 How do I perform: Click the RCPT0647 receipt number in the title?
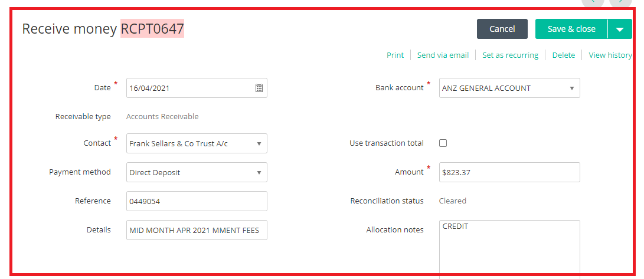click(152, 29)
